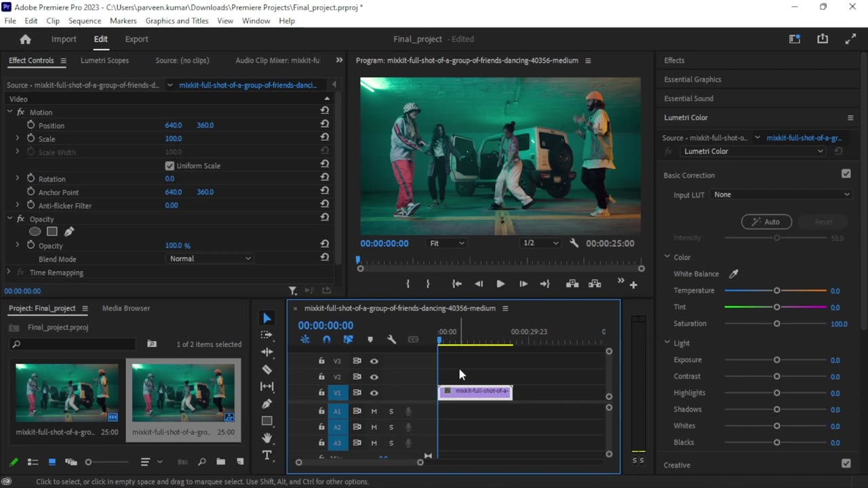Switch to the Lumetri Scopes tab
The image size is (868, 488).
click(104, 60)
